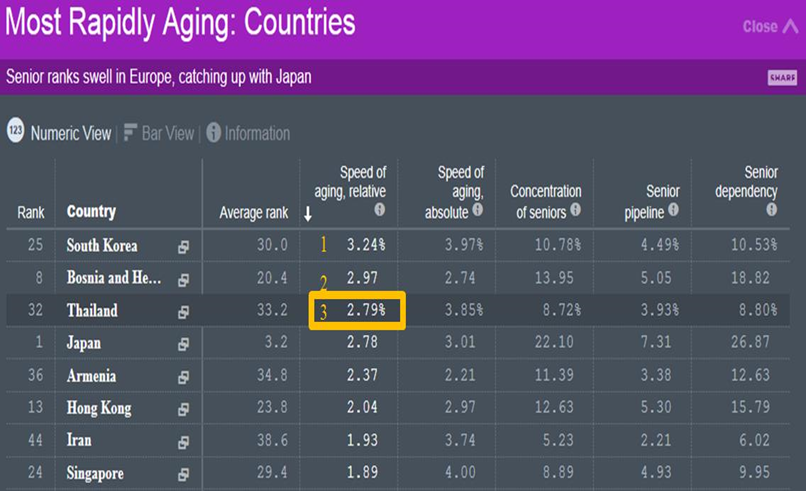Select the South Korea country name
The height and width of the screenshot is (491, 806).
[x=102, y=246]
